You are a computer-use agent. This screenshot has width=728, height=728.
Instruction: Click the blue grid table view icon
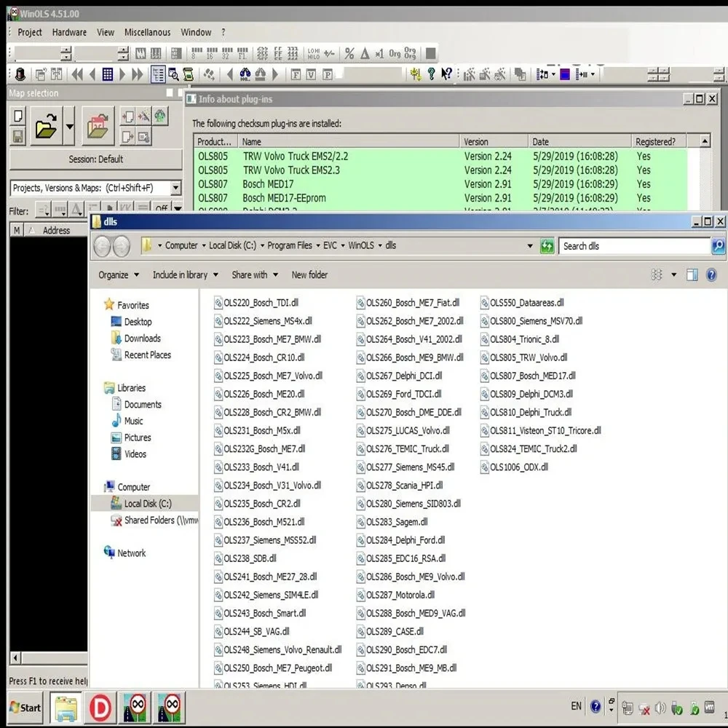tap(107, 74)
